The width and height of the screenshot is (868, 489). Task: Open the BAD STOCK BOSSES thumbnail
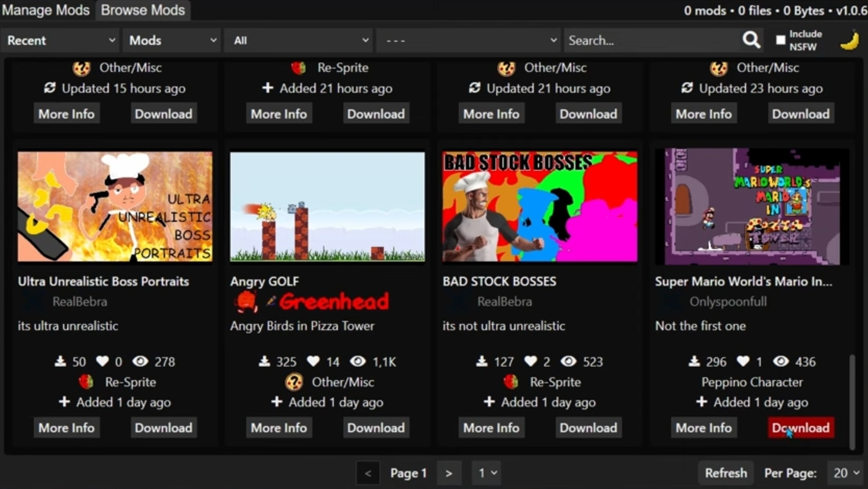coord(540,206)
